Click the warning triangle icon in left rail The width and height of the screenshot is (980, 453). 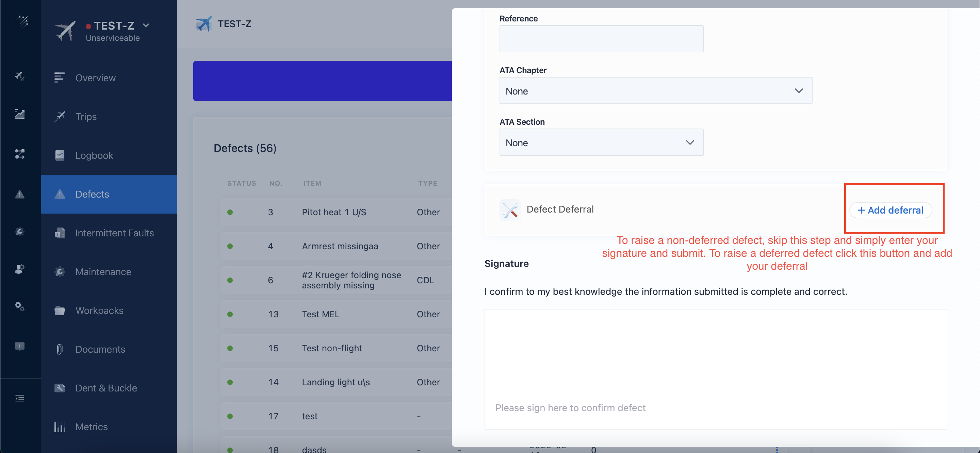click(20, 194)
